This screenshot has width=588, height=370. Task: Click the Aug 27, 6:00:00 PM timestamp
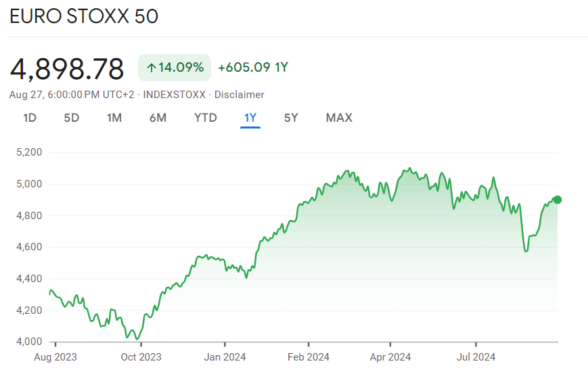[x=54, y=95]
